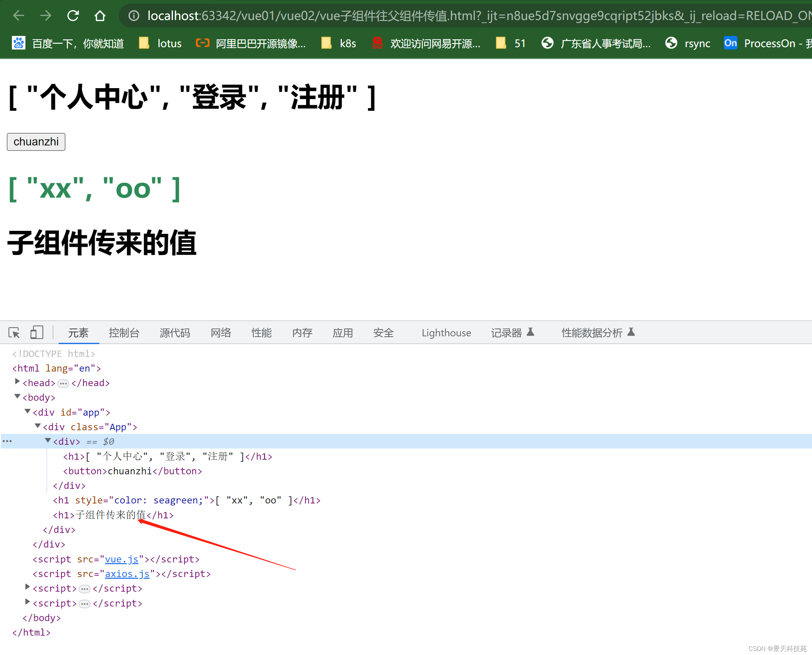Switch to the 控制台 tab
This screenshot has width=812, height=655.
coord(124,332)
